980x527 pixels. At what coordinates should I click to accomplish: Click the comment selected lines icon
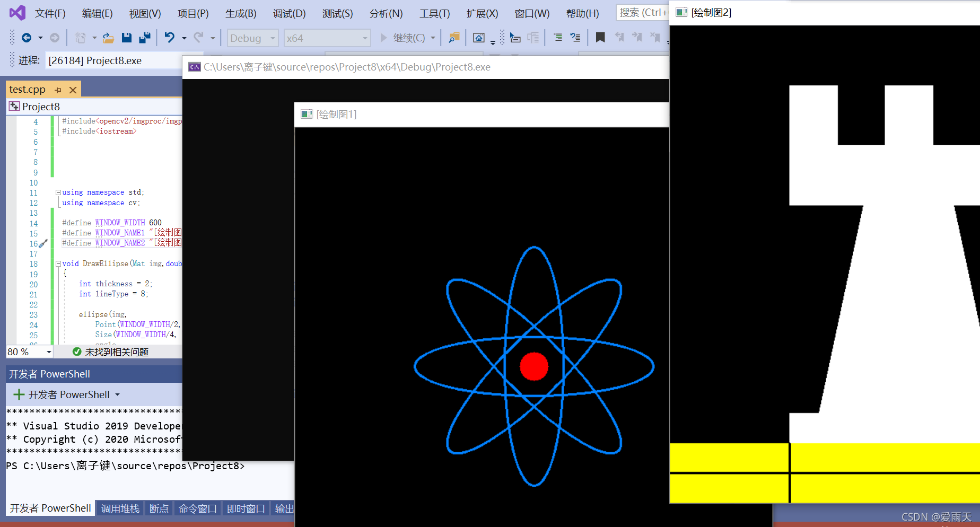click(558, 38)
